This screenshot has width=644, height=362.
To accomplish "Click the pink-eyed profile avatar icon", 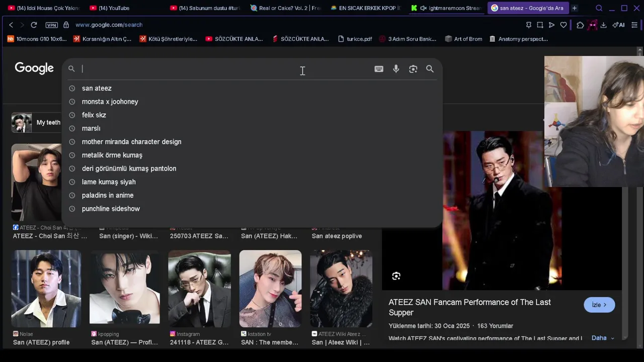I will coord(592,25).
